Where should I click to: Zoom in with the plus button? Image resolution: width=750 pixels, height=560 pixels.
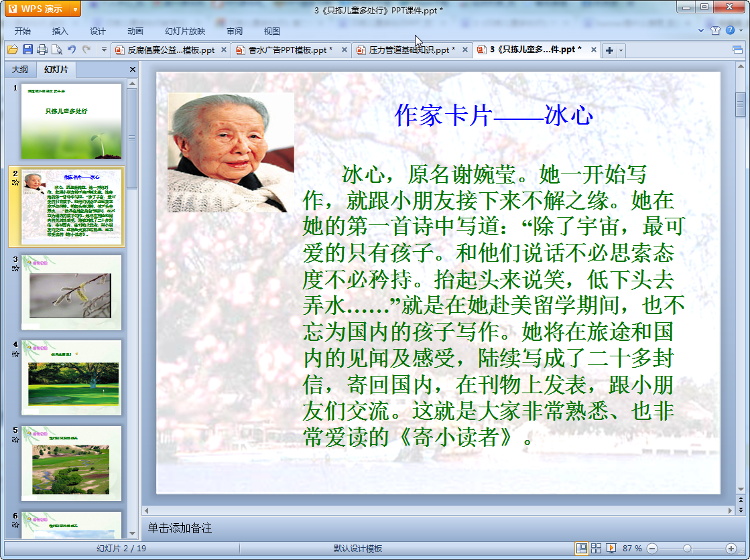click(x=731, y=549)
